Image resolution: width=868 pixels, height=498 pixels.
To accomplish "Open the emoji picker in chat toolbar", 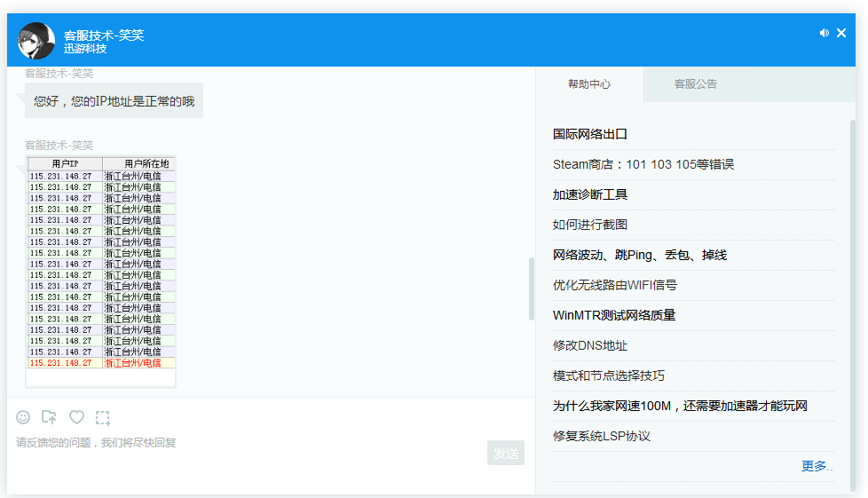I will click(x=23, y=417).
